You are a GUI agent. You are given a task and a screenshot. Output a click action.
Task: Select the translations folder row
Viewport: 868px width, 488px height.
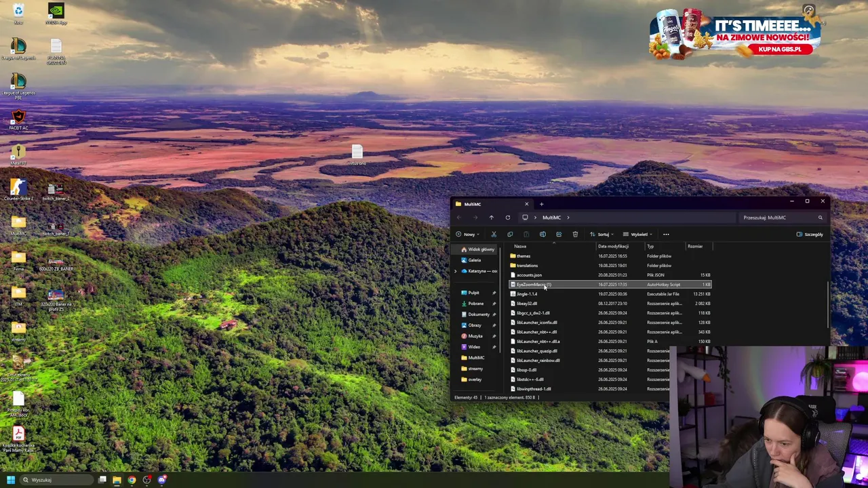tap(610, 266)
